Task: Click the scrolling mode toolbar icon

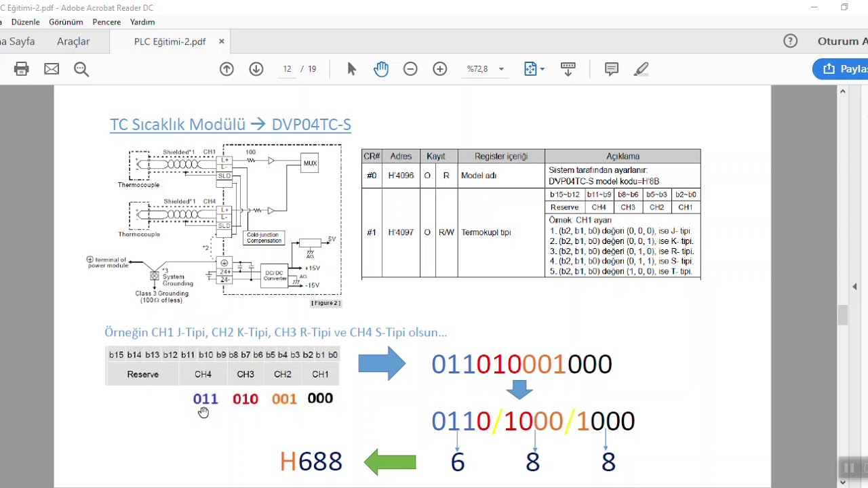Action: tap(568, 68)
